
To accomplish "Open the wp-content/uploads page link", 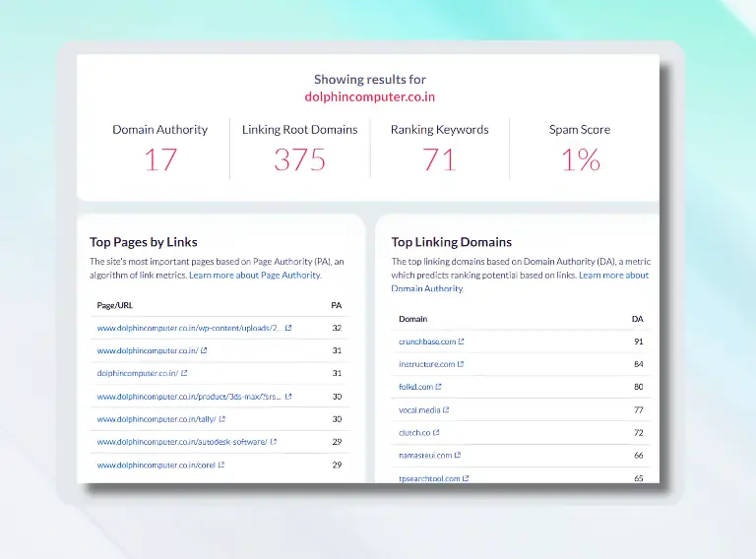I will pyautogui.click(x=189, y=328).
